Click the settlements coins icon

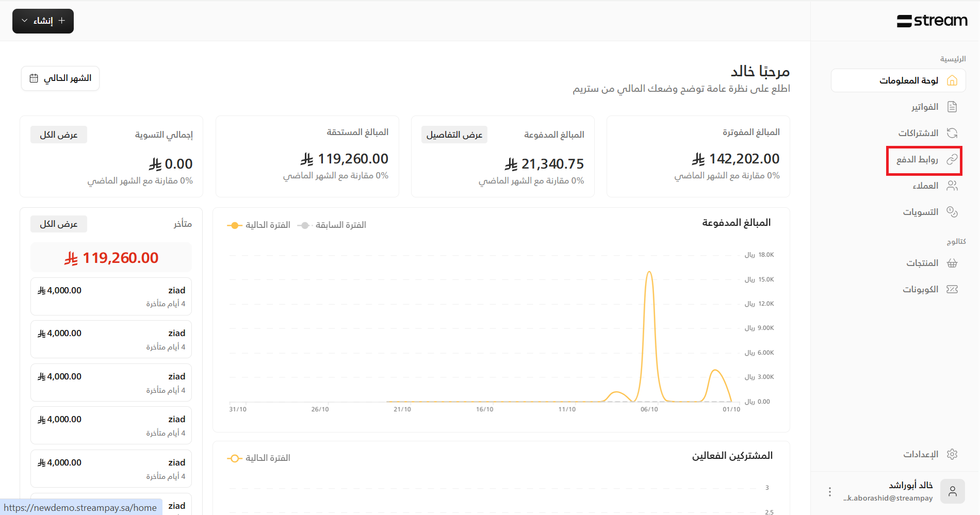(952, 212)
